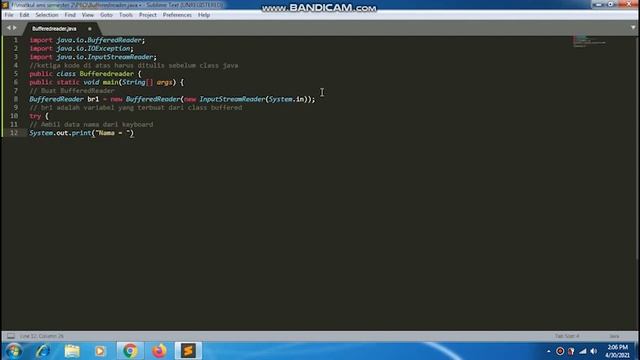Click the System.out.print line
Viewport: 640px width, 360px height.
point(82,133)
